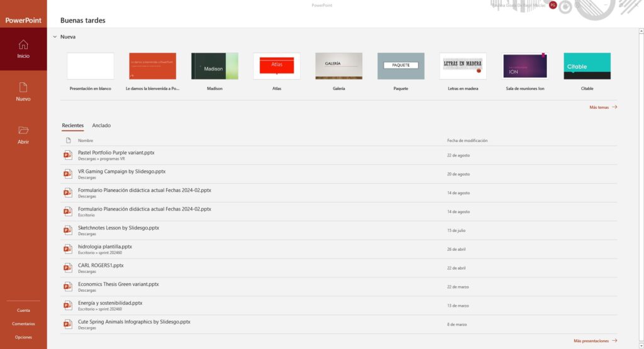Click file icon beside Economics Thesis Green variant
The height and width of the screenshot is (349, 644).
[x=67, y=287]
